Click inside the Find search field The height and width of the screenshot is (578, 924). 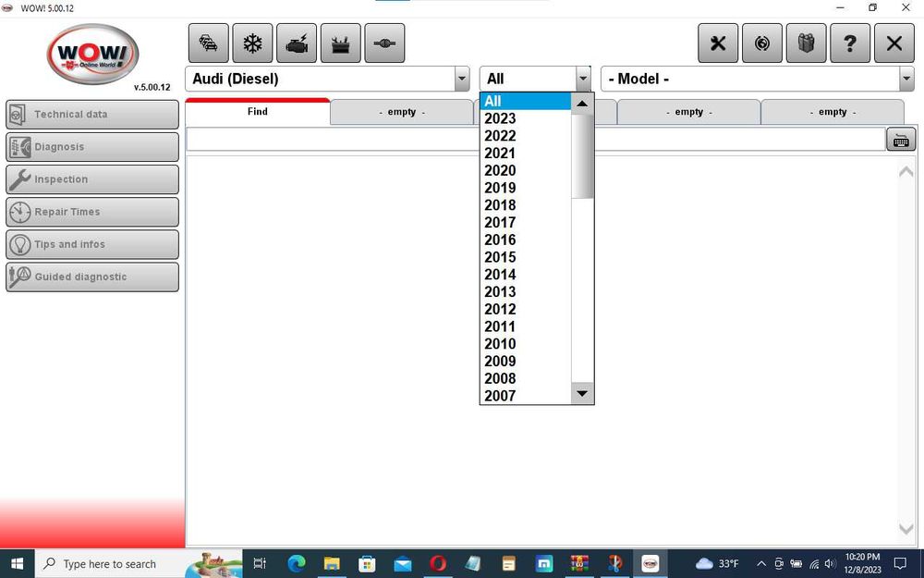pyautogui.click(x=536, y=140)
